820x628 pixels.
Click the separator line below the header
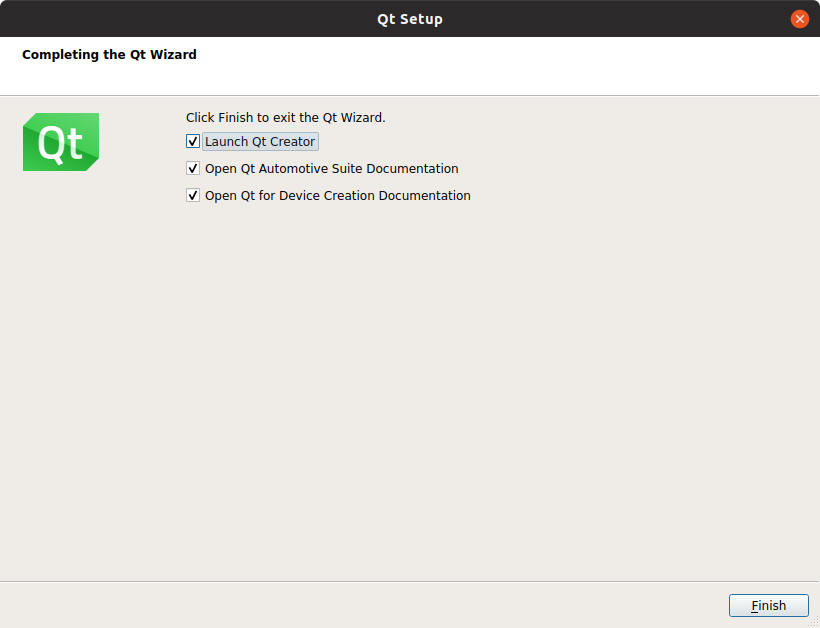coord(410,96)
